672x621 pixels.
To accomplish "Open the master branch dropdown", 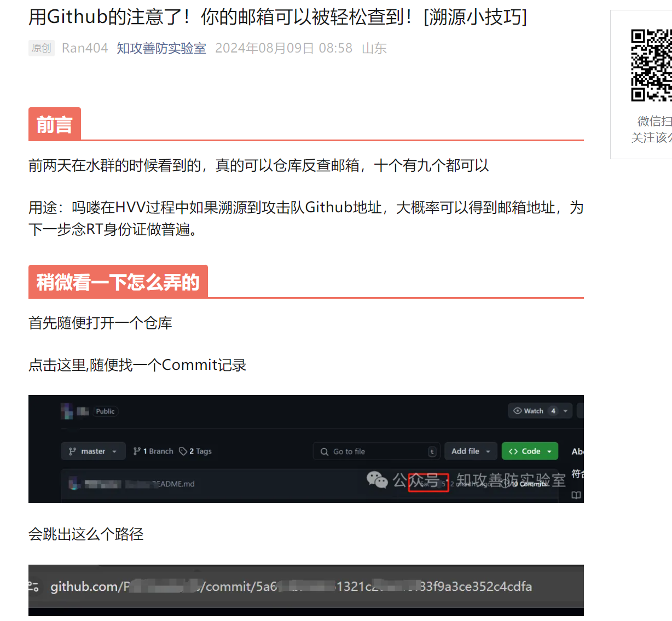I will (x=93, y=451).
